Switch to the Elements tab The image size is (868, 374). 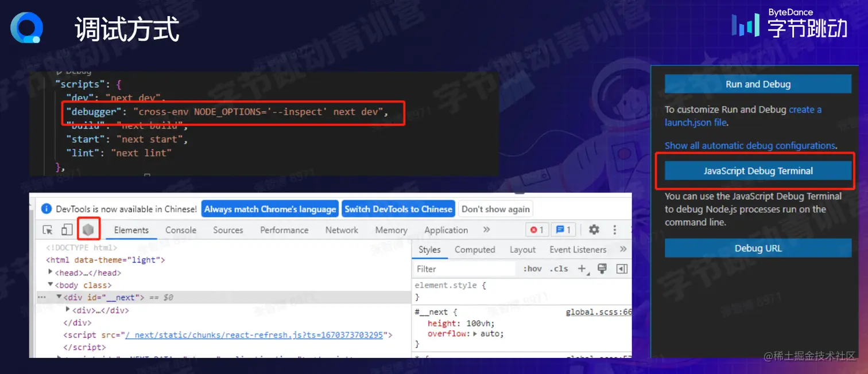pyautogui.click(x=131, y=230)
